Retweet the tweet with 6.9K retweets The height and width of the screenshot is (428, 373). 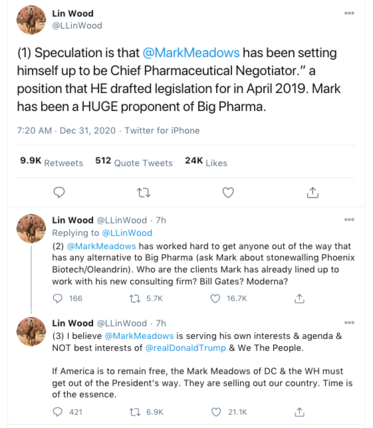[x=135, y=412]
